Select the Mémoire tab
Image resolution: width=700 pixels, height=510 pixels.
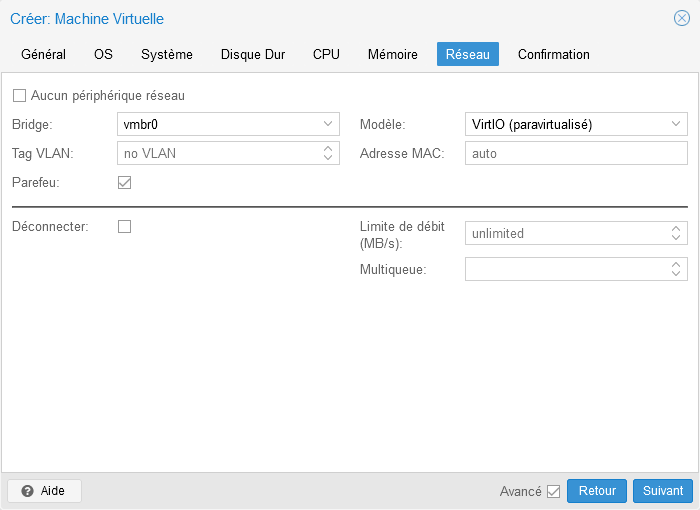[x=392, y=54]
